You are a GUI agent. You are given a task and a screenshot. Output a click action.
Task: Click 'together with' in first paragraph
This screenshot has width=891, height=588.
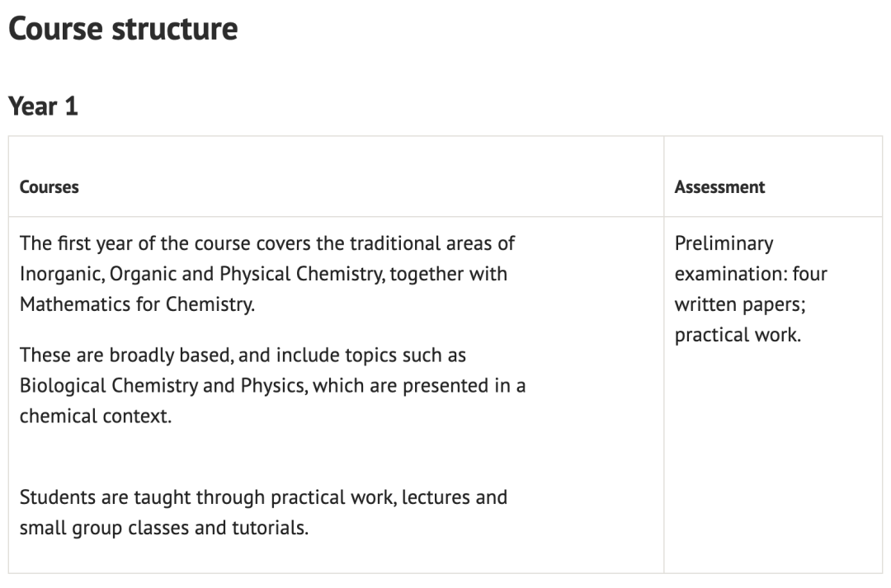(449, 275)
